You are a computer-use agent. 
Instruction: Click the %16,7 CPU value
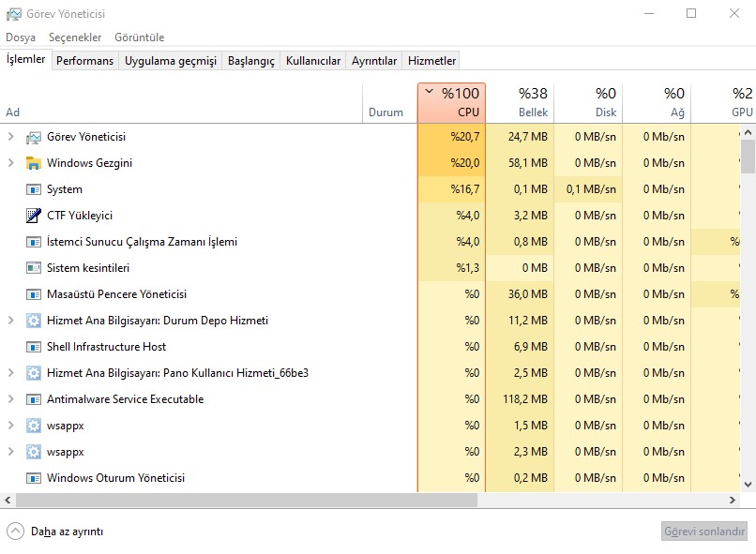(x=465, y=189)
